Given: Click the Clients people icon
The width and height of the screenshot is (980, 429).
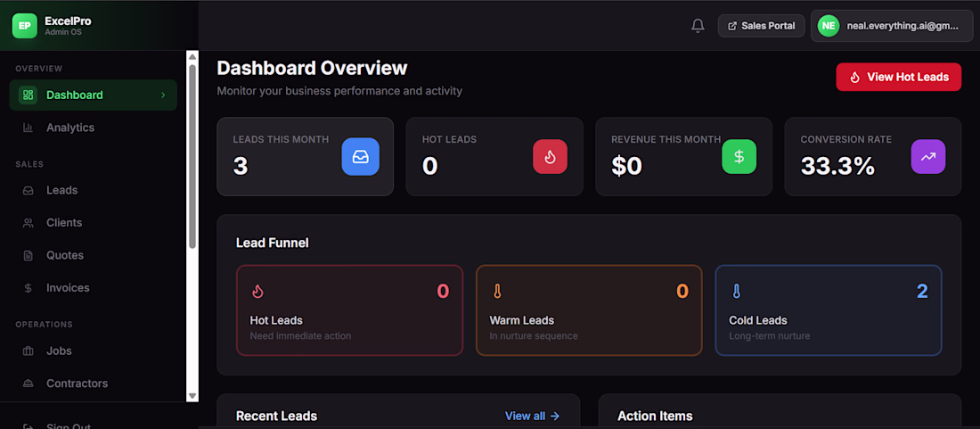Looking at the screenshot, I should (x=28, y=223).
